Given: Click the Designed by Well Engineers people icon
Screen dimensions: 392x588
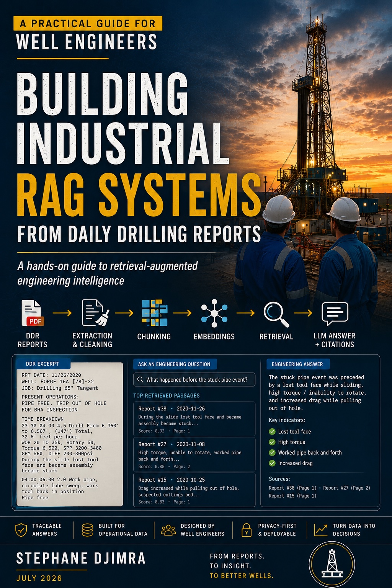Looking at the screenshot, I should (168, 530).
